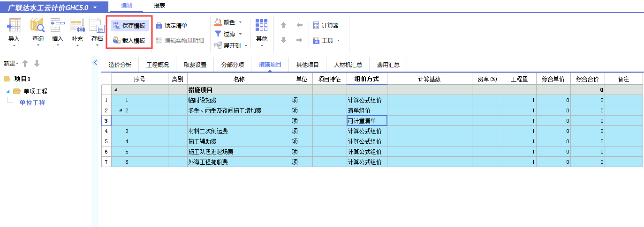
Task: Open the 新建 dropdown in the left panel
Action: point(17,64)
